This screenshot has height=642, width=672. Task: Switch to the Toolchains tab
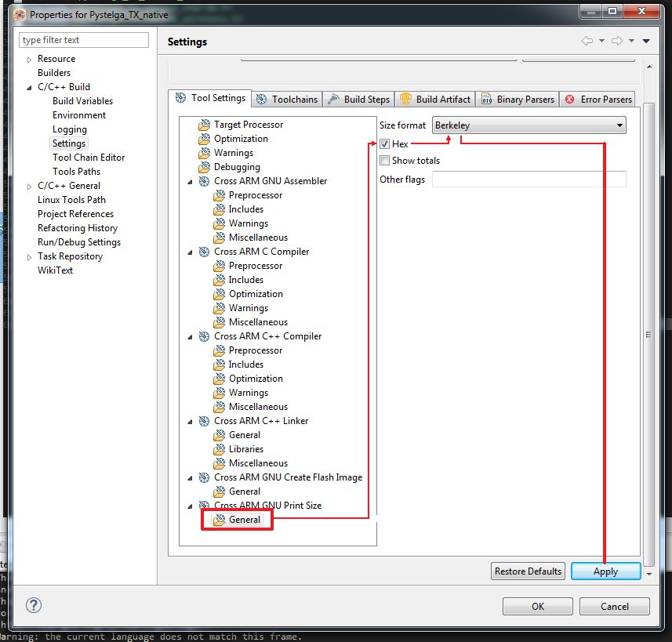coord(287,100)
